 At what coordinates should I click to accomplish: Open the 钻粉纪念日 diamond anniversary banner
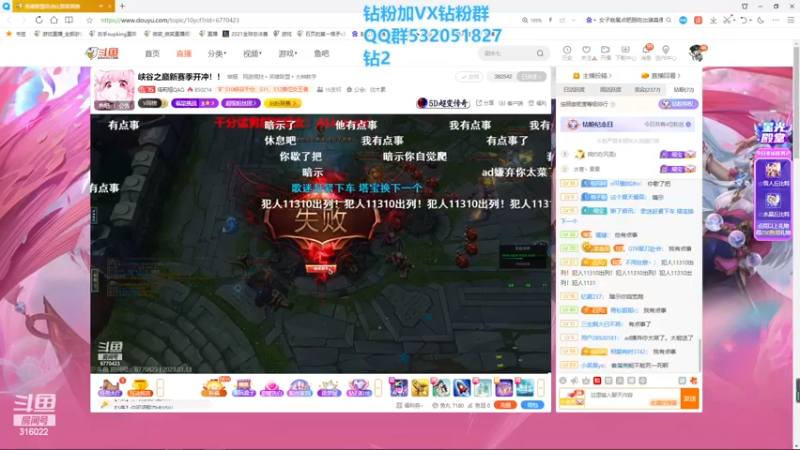[628, 124]
